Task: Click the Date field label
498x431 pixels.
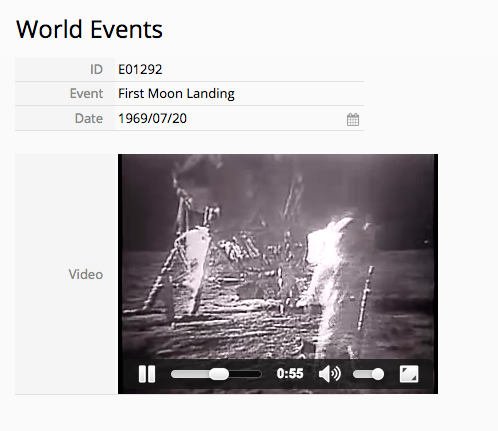Action: click(89, 118)
